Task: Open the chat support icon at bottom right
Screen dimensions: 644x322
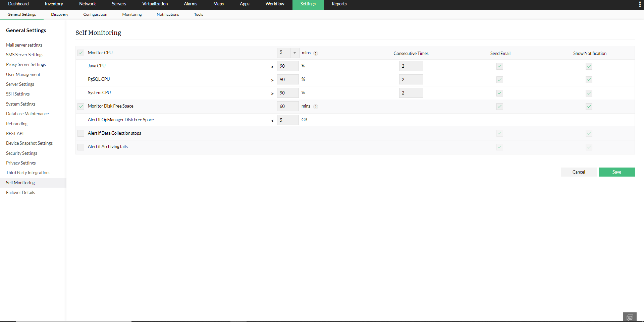Action: tap(630, 317)
